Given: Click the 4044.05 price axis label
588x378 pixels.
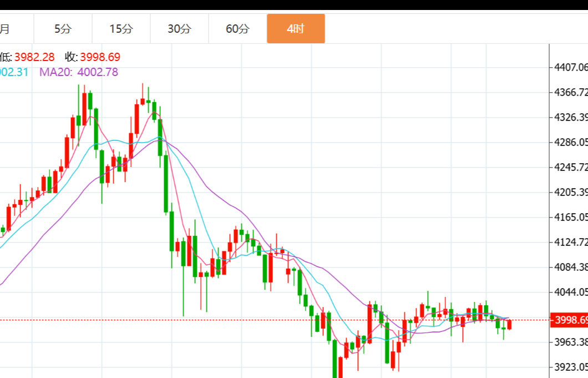Looking at the screenshot, I should (x=571, y=292).
